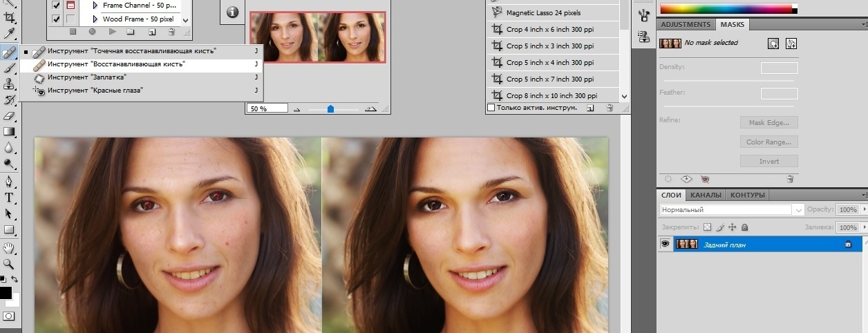Switch to the ADJUSTMENTS tab

click(686, 24)
